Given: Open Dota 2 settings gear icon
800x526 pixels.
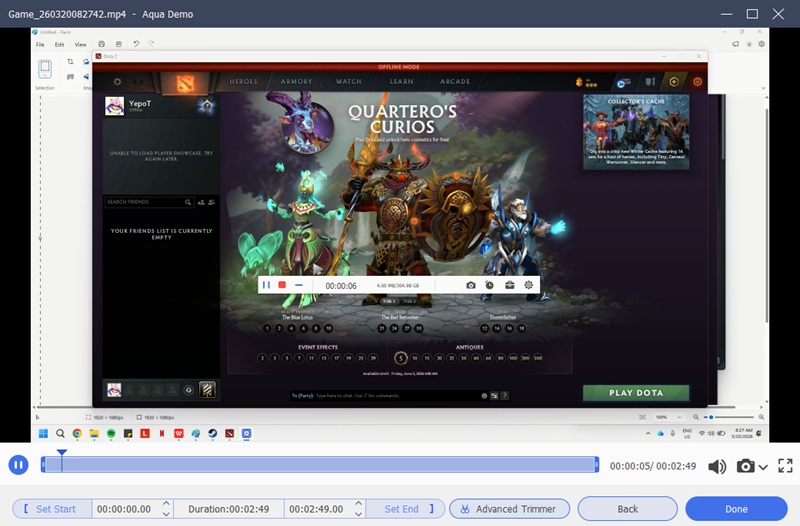Looking at the screenshot, I should (x=117, y=82).
